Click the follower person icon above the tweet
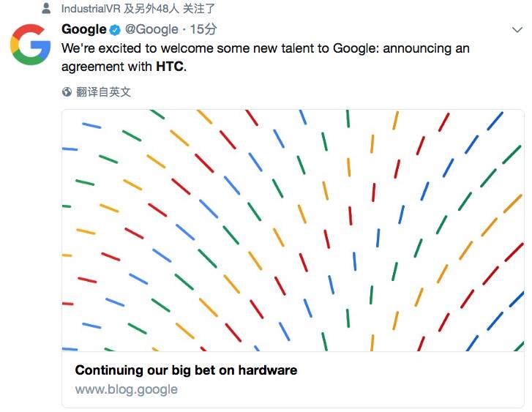This screenshot has height=412, width=532. (46, 8)
